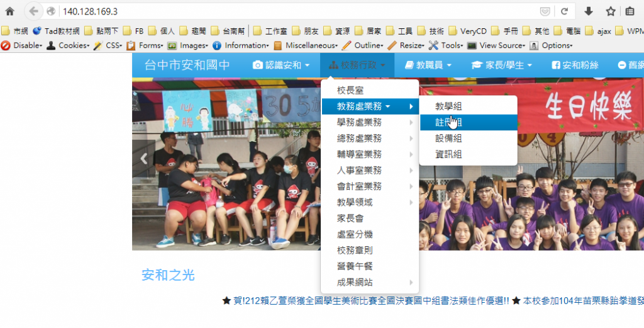
Task: Open the 個人 bookmark folder
Action: [x=162, y=31]
